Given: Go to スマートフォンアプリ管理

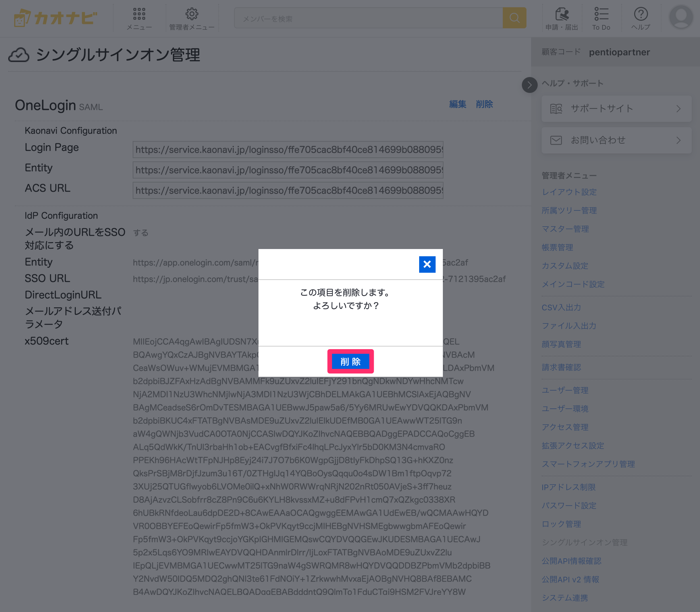Looking at the screenshot, I should [x=588, y=464].
